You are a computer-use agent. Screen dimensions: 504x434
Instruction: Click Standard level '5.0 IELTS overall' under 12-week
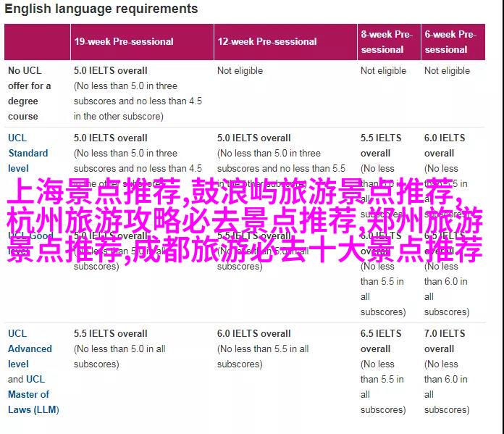point(254,138)
